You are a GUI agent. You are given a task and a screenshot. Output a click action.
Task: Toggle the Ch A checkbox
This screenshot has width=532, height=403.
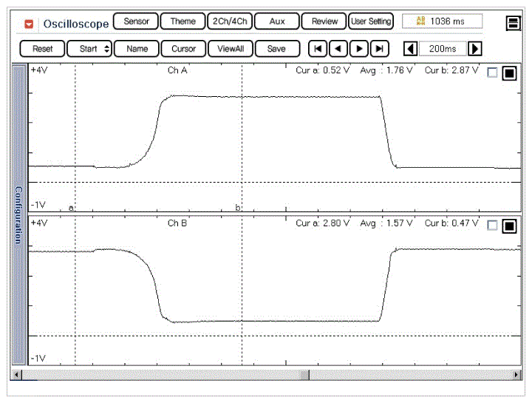pyautogui.click(x=493, y=73)
